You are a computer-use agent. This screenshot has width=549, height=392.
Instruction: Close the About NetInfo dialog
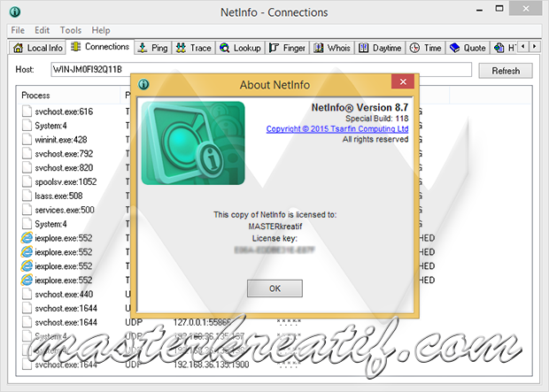point(403,82)
